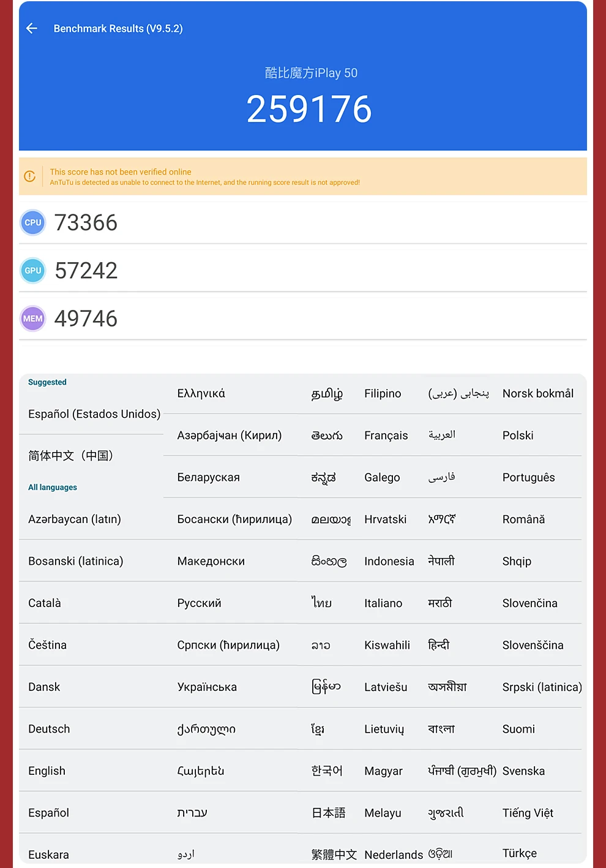606x868 pixels.
Task: Pick Shqip language
Action: click(517, 562)
